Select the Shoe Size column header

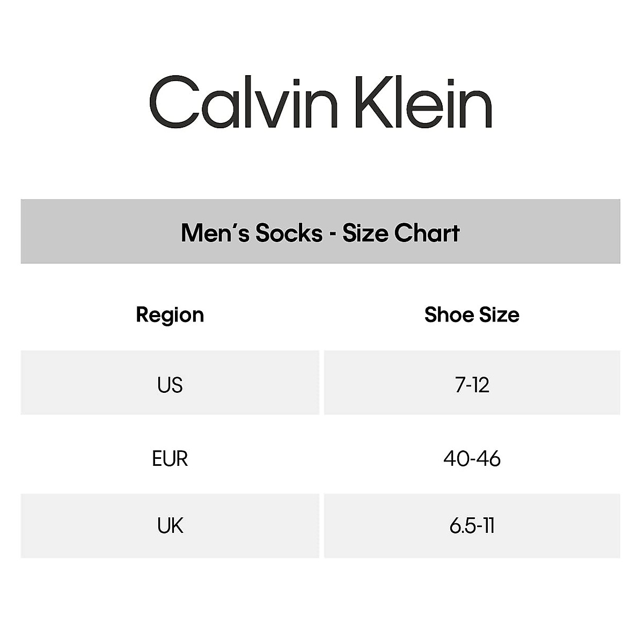click(x=472, y=314)
